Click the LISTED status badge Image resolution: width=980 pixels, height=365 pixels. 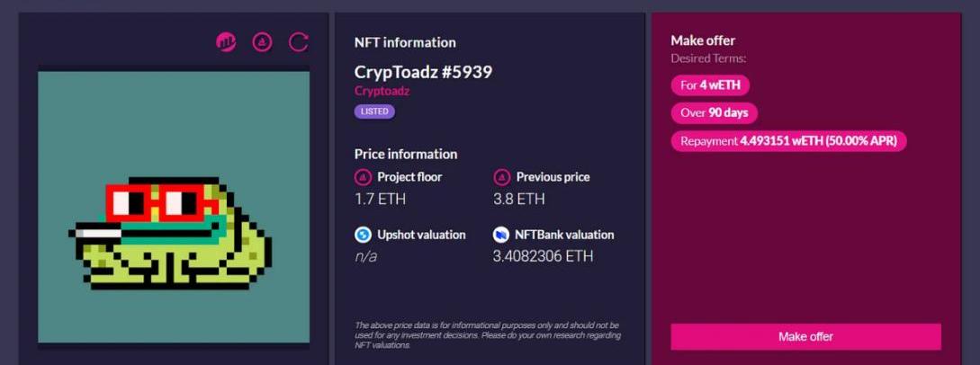(x=374, y=111)
